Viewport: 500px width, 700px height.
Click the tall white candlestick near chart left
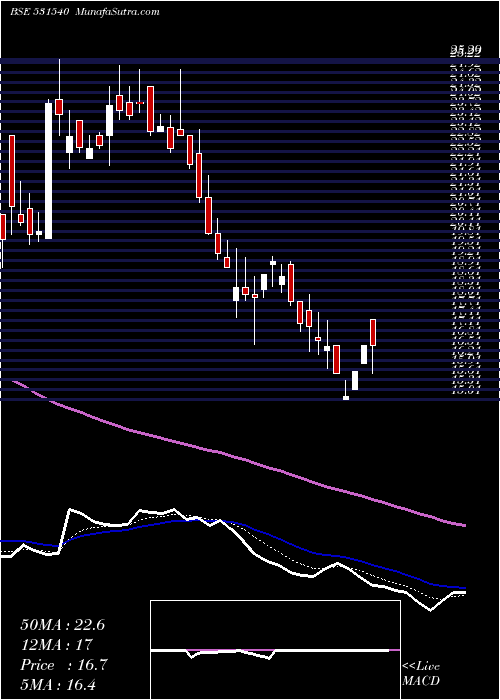[48, 171]
